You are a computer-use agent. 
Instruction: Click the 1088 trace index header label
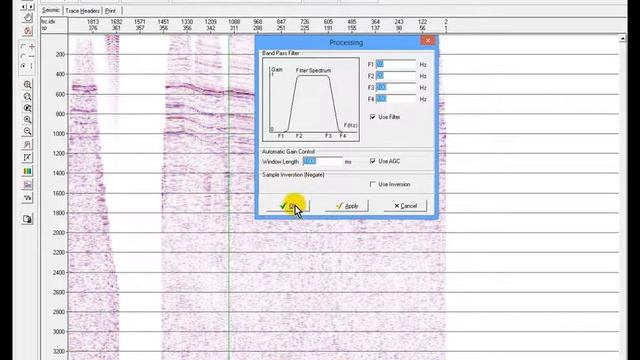(234, 22)
